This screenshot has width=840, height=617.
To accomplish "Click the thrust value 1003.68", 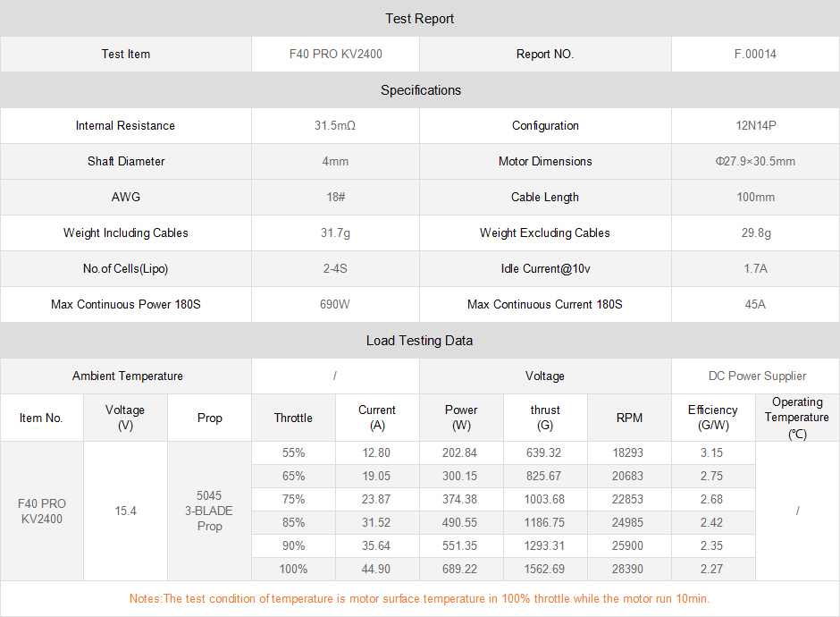I will click(545, 499).
